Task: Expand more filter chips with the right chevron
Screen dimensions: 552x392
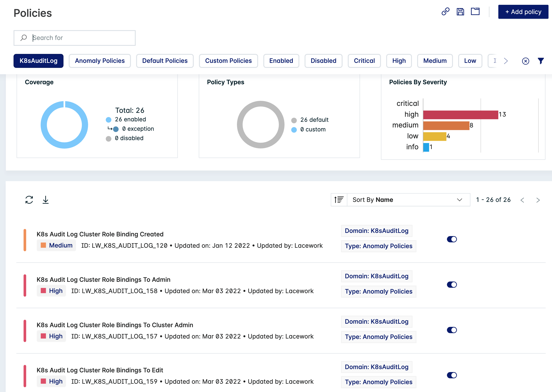Action: pyautogui.click(x=506, y=61)
